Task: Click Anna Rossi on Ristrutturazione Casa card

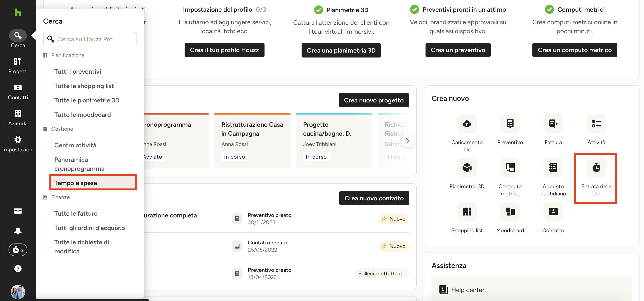Action: 234,144
